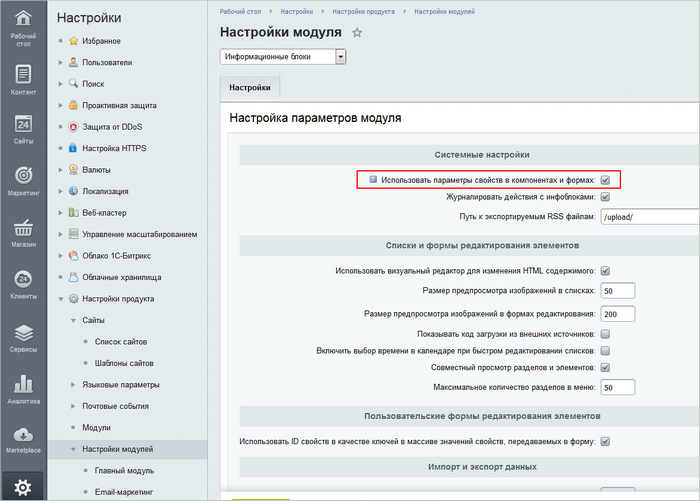The height and width of the screenshot is (501, 700).
Task: Open the Информационные блоки module dropdown
Action: tap(340, 57)
